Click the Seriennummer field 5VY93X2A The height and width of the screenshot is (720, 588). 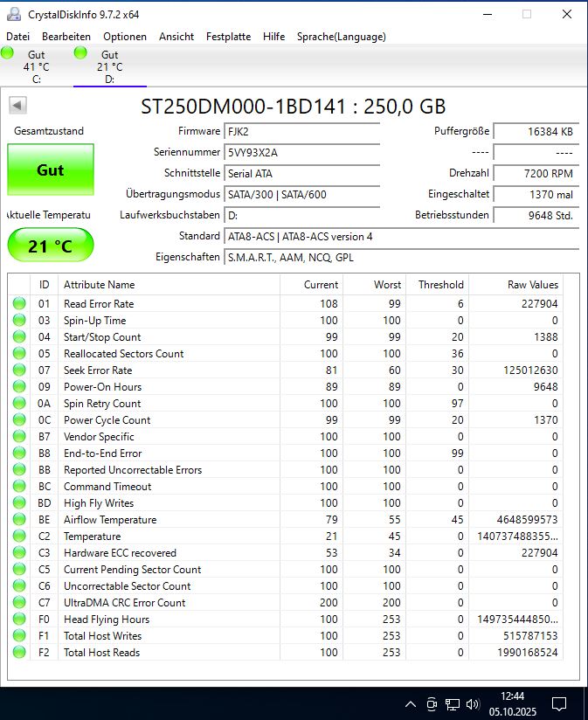[x=302, y=152]
